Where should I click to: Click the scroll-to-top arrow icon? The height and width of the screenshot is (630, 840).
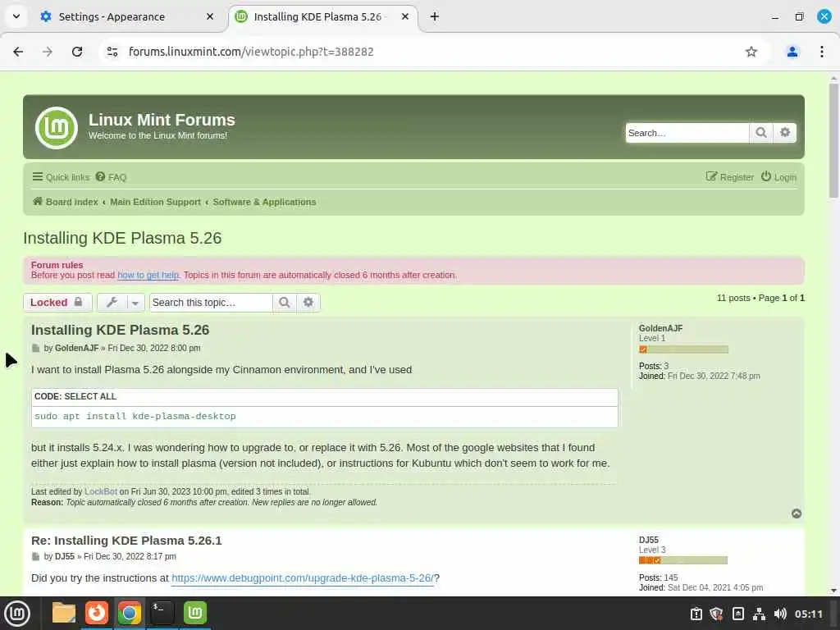[797, 514]
